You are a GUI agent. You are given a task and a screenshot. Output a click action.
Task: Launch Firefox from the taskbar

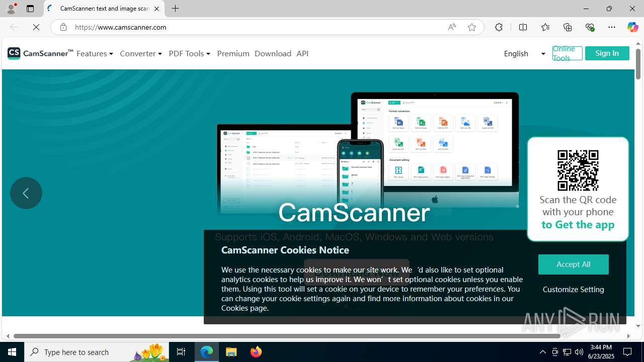tap(256, 352)
